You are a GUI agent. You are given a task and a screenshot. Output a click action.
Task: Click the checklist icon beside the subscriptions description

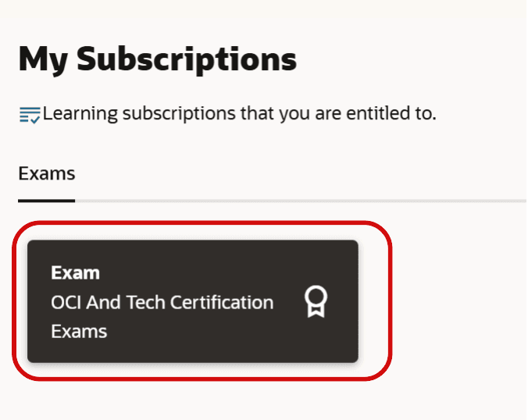click(x=30, y=116)
